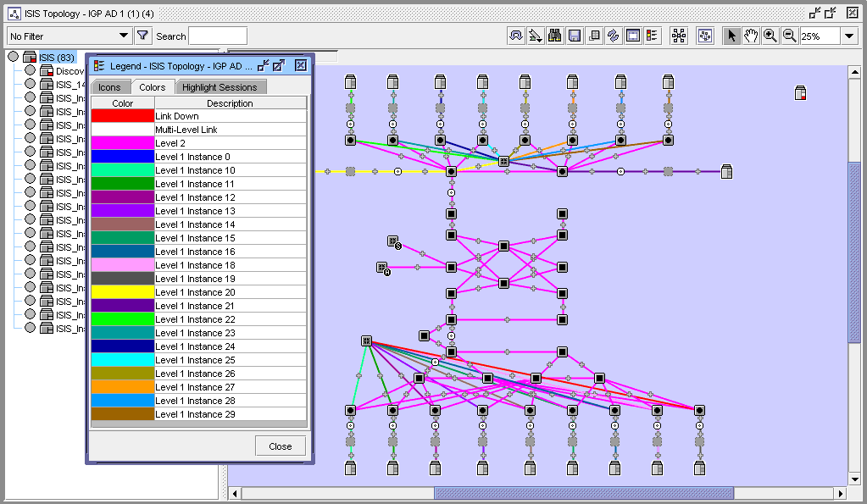The image size is (867, 504).
Task: Click the Legend window title icon
Action: tap(99, 66)
